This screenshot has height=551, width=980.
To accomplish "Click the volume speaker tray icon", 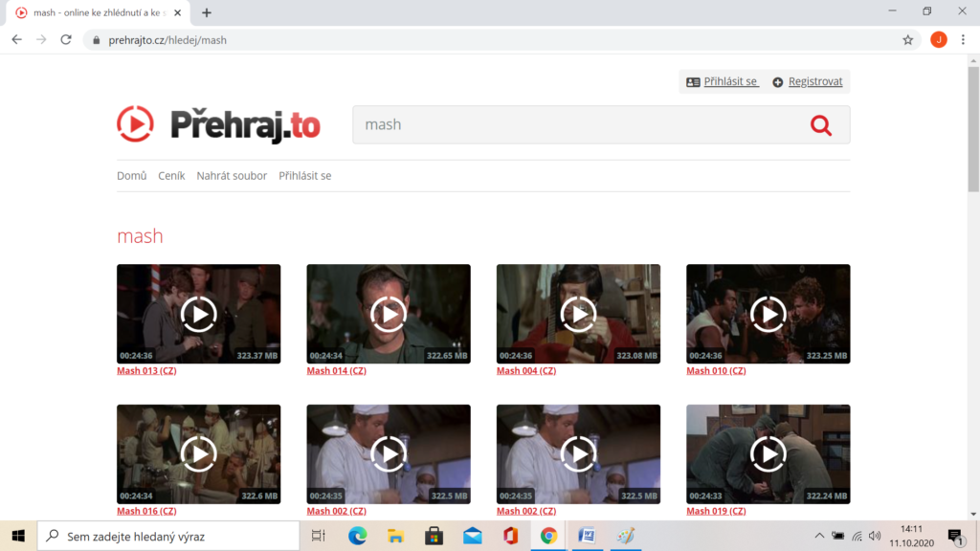I will pyautogui.click(x=875, y=536).
